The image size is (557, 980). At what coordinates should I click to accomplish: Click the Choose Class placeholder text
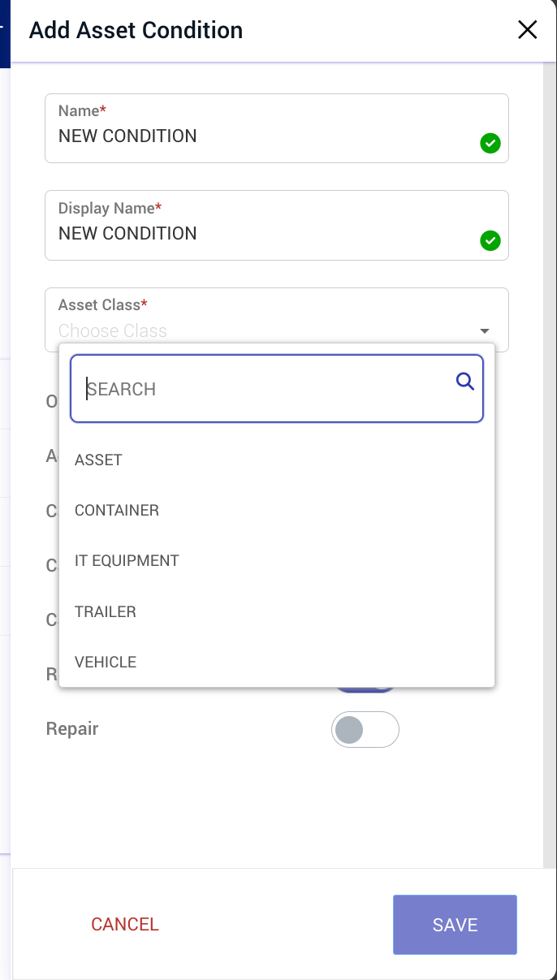coord(112,330)
